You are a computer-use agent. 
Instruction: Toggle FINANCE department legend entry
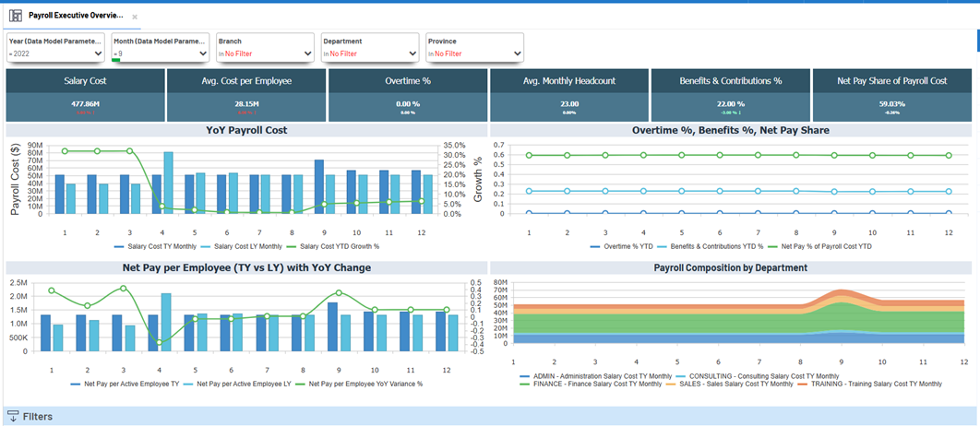[595, 384]
